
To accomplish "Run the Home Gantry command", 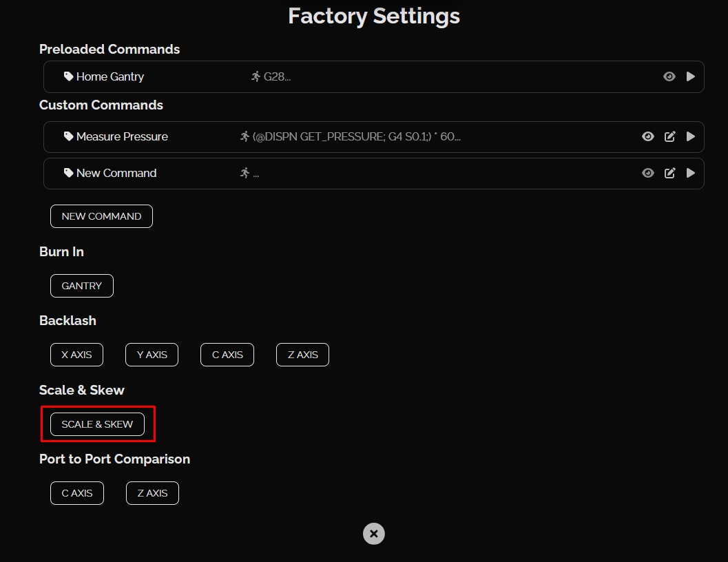I will [x=691, y=76].
